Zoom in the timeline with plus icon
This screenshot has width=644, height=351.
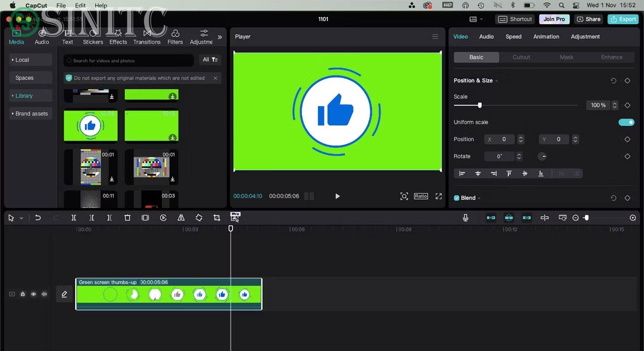coord(633,218)
